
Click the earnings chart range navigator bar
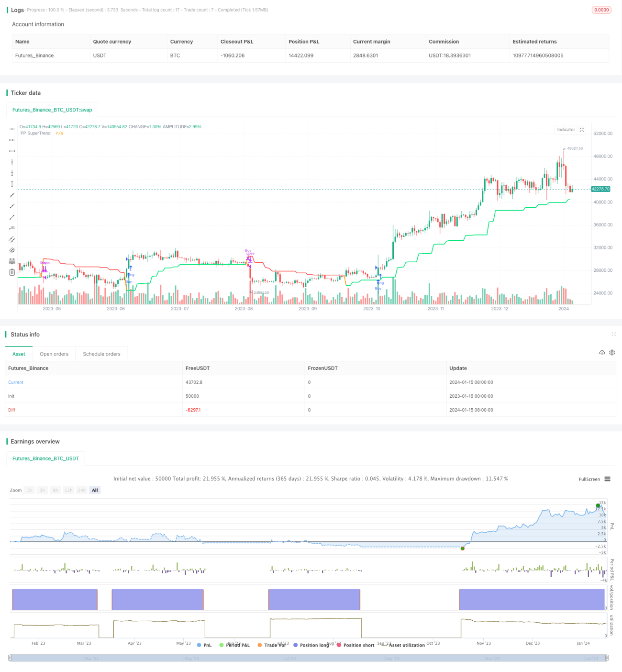pos(309,658)
